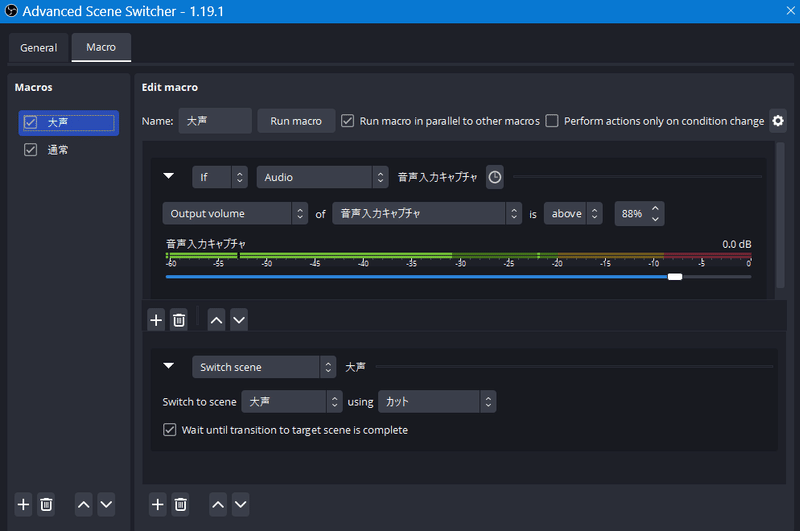Add a new macro with plus icon
This screenshot has width=800, height=531.
(23, 504)
